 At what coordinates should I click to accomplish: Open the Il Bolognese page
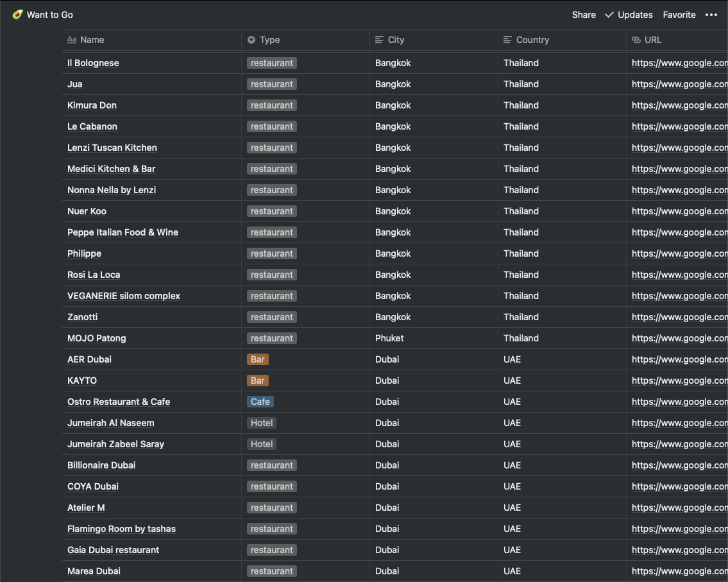(x=93, y=63)
